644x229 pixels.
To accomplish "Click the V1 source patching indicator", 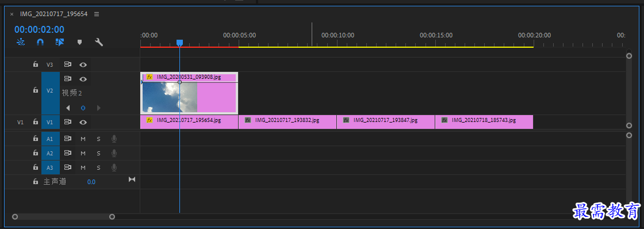I will tap(20, 122).
